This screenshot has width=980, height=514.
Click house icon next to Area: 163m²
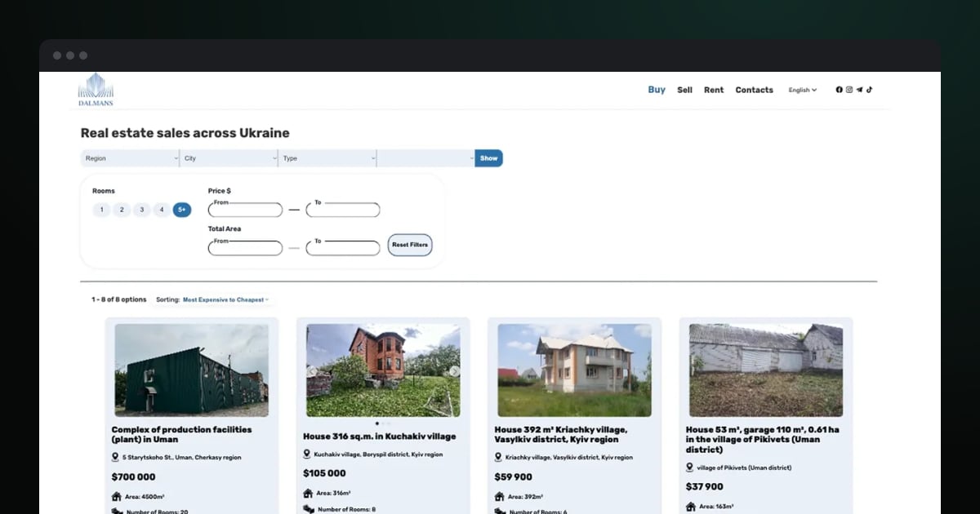691,507
